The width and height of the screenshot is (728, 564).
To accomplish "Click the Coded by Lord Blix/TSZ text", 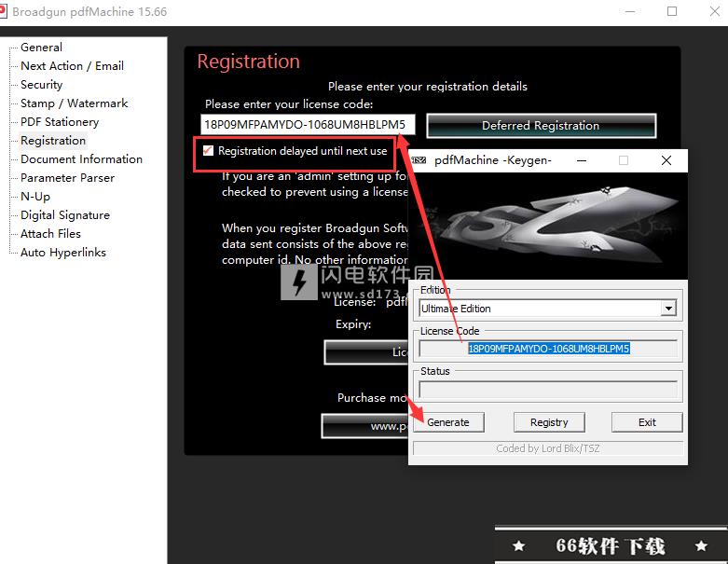I will [548, 448].
